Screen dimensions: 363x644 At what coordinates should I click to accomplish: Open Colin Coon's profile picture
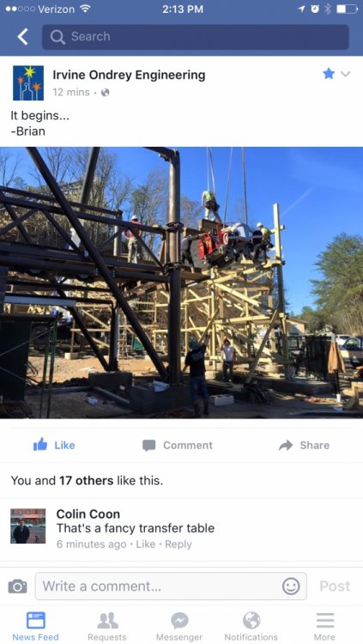(28, 526)
